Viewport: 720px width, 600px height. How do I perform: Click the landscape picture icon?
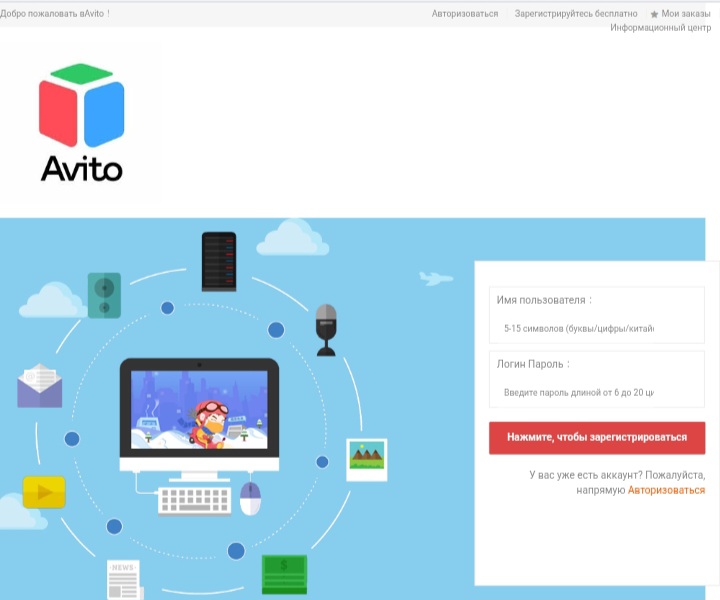(366, 459)
